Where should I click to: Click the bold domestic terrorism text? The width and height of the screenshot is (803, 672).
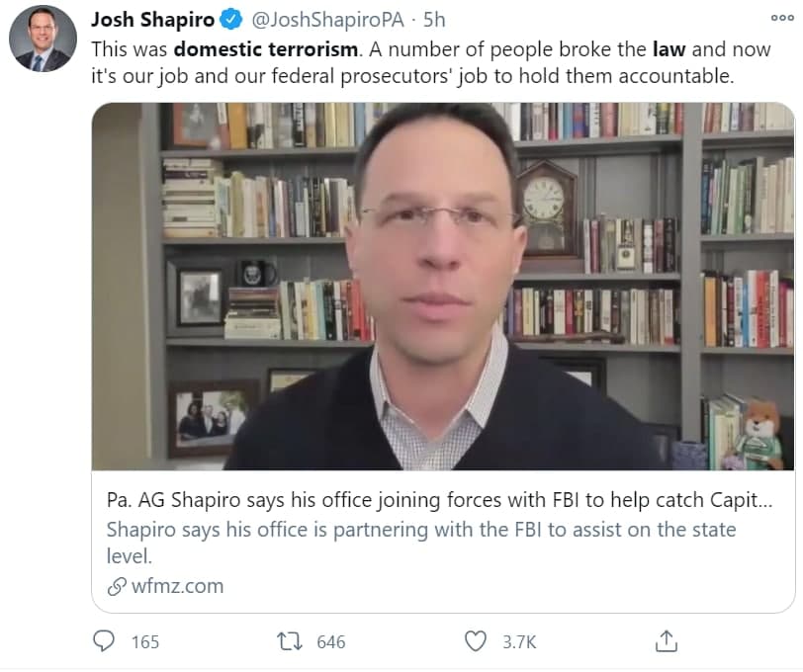point(266,49)
